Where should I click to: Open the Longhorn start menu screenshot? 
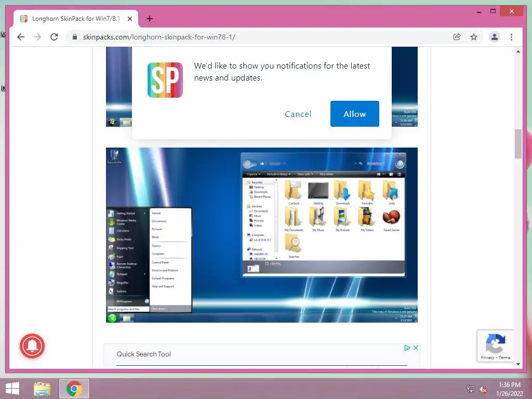click(262, 235)
